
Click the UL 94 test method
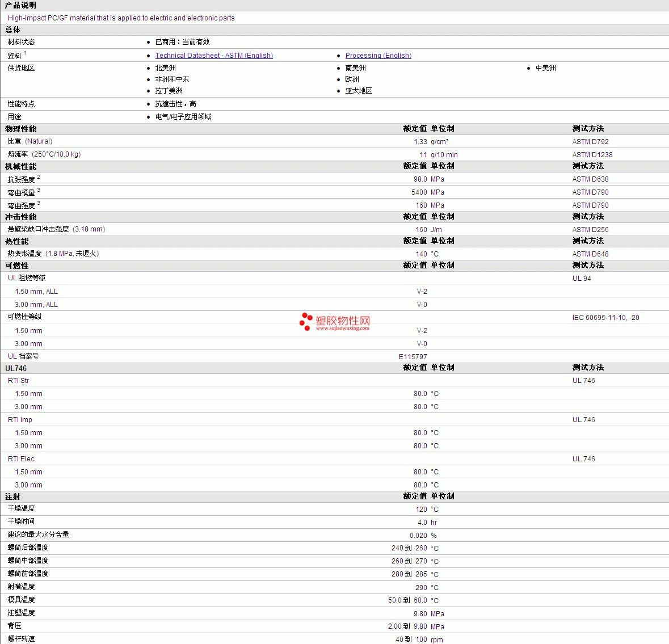[x=582, y=278]
